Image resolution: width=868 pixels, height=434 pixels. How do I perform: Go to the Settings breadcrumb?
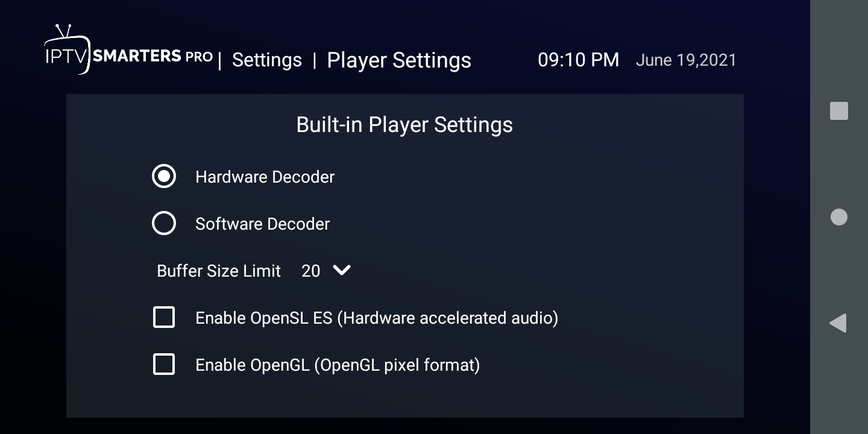point(266,60)
